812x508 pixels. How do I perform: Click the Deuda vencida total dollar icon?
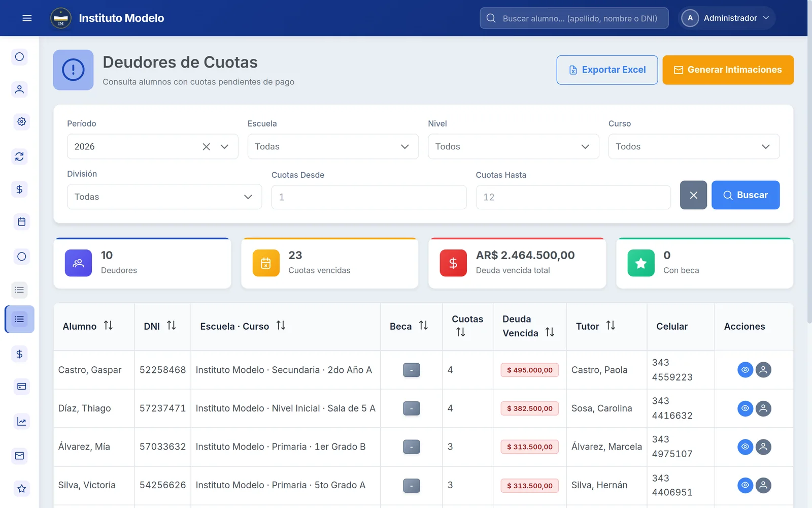click(453, 263)
